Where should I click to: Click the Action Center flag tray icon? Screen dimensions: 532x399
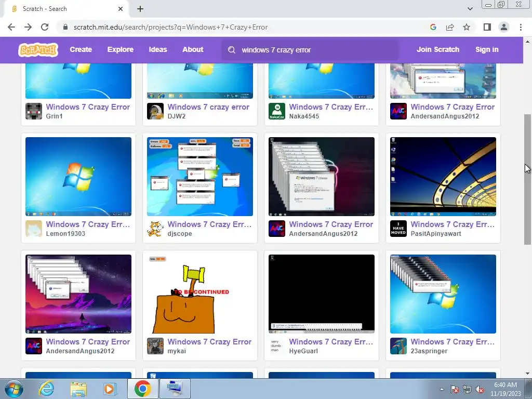[454, 389]
